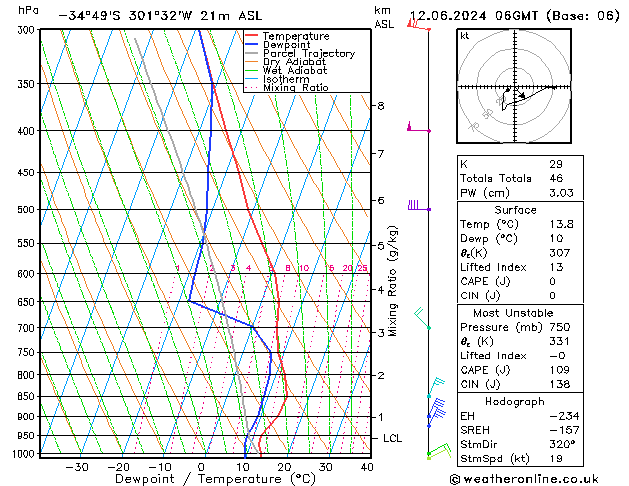The width and height of the screenshot is (629, 486).
Task: Click the -10 temperature axis label
Action: pyautogui.click(x=160, y=467)
